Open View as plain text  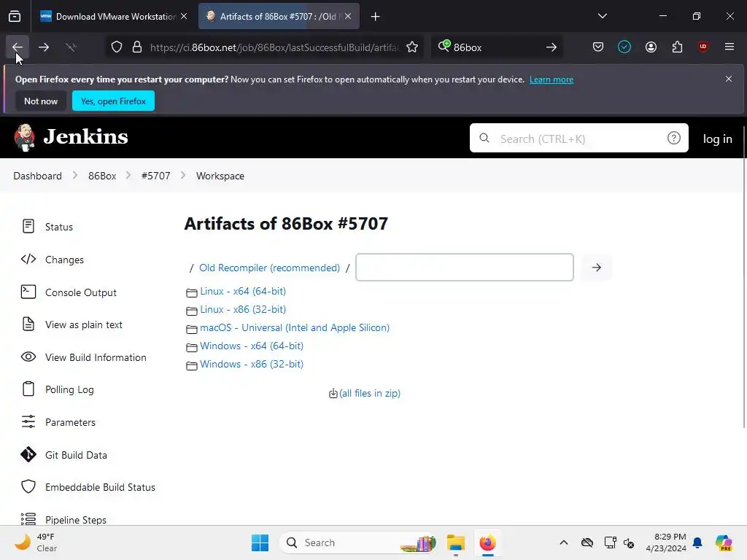tap(83, 324)
